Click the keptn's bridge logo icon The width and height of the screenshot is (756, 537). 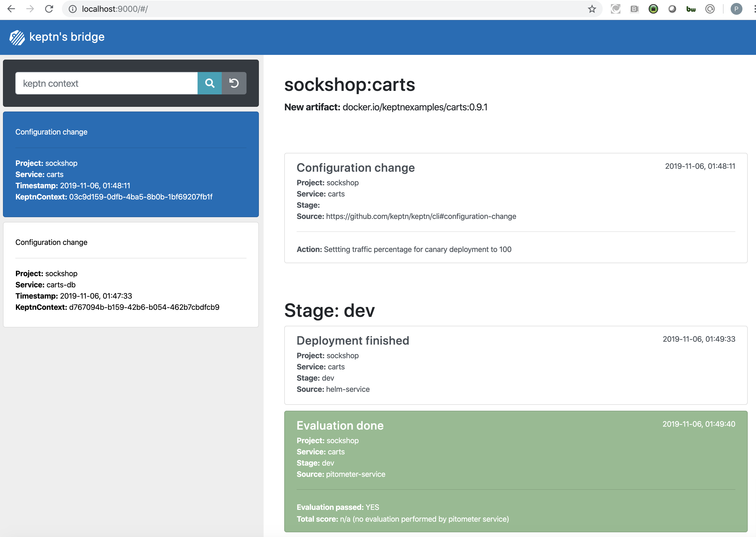(17, 37)
